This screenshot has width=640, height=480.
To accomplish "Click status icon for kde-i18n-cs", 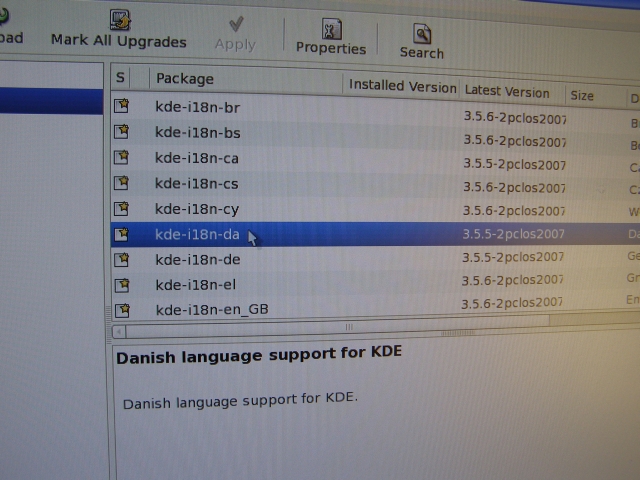I will pos(122,182).
